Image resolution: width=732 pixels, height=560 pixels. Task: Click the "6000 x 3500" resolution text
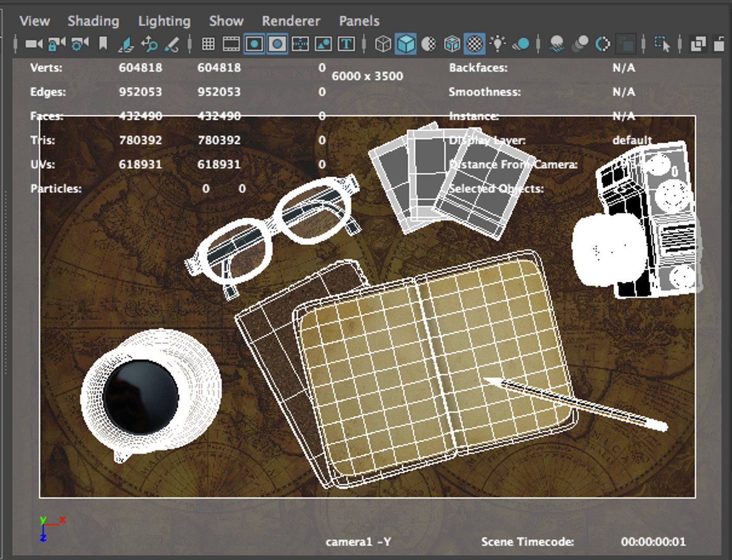pos(367,76)
